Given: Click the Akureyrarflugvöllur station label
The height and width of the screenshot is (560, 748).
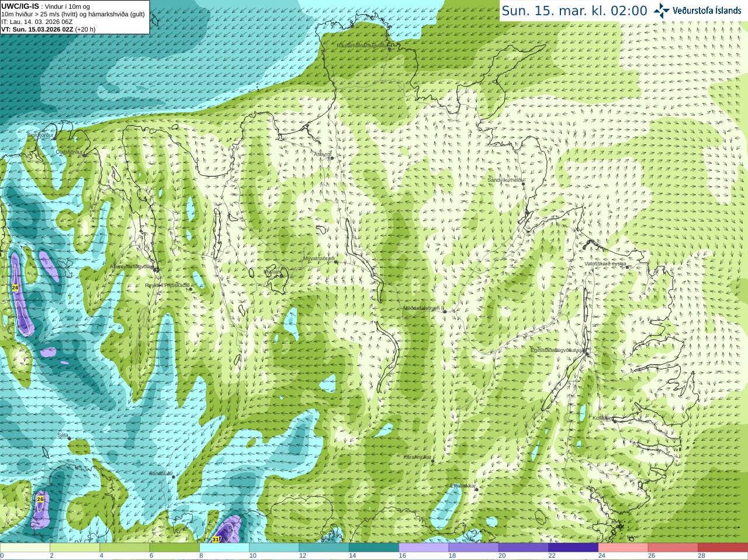Looking at the screenshot, I should [x=131, y=266].
